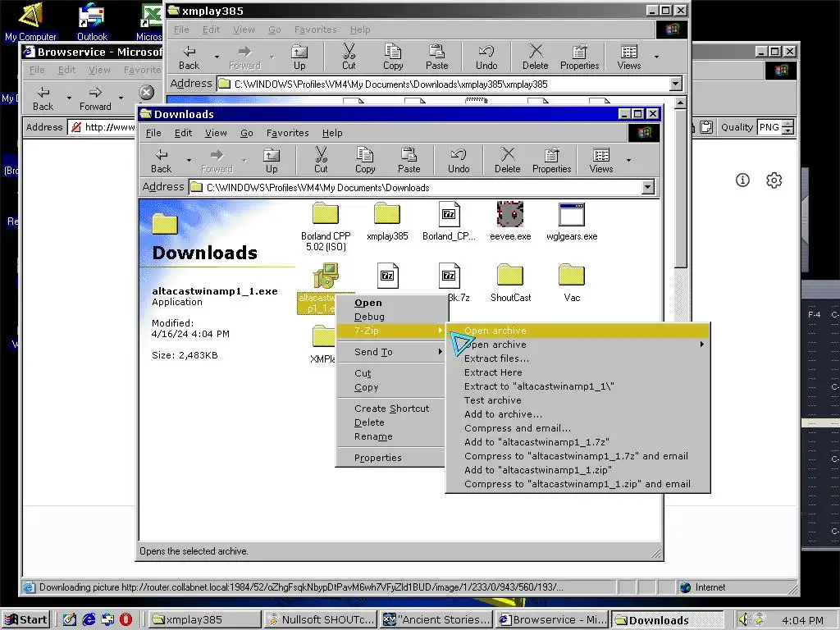840x630 pixels.
Task: Click the volume speaker icon in system tray
Action: (743, 620)
